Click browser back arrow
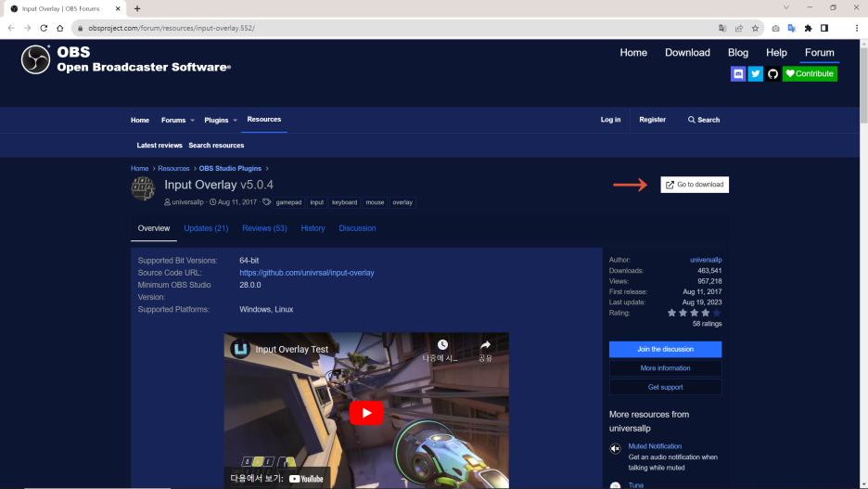868x489 pixels. click(11, 28)
